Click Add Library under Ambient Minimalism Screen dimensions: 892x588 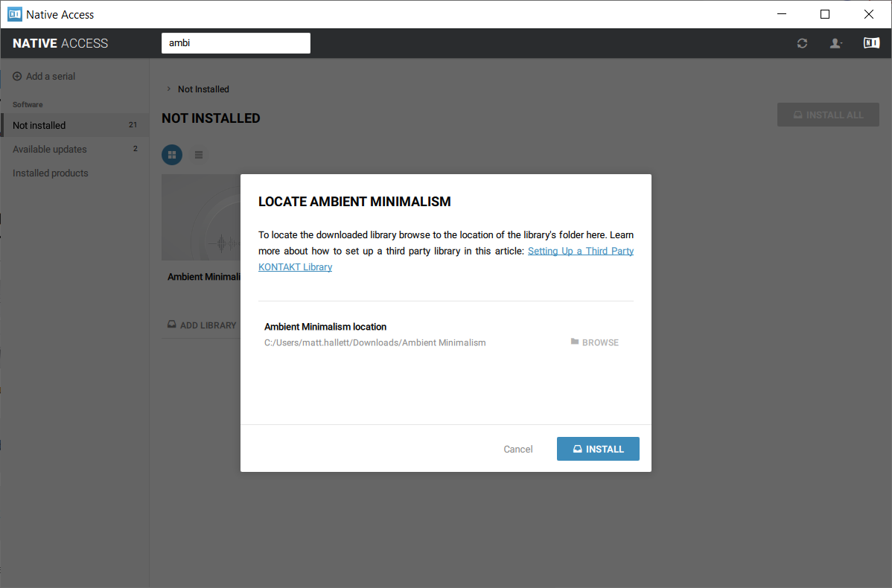202,325
